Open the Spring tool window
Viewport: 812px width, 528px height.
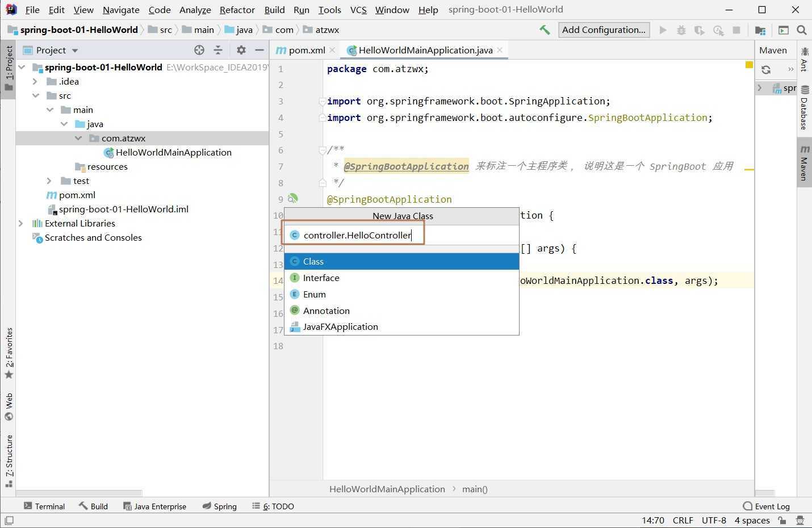(219, 506)
